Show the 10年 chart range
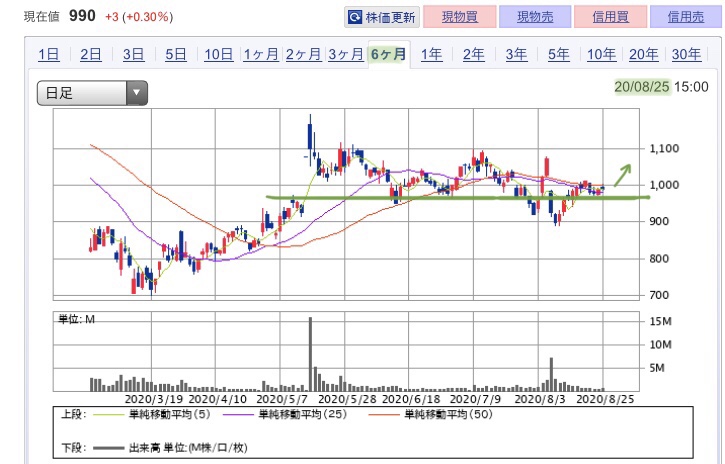Viewport: 725px width, 464px height. click(x=601, y=55)
